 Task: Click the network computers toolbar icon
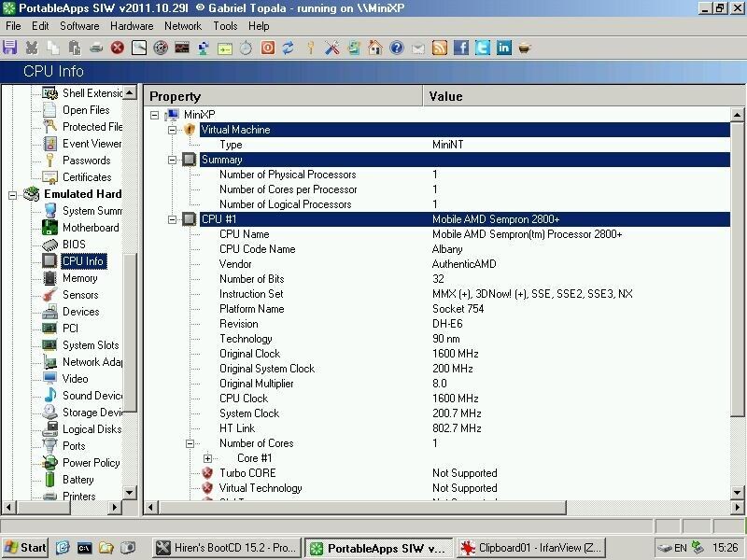(204, 48)
